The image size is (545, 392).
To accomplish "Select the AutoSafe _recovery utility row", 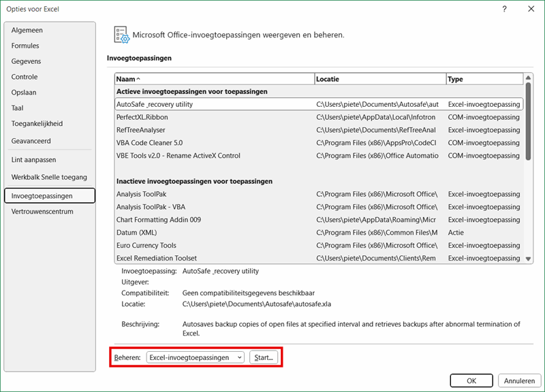I will [319, 104].
